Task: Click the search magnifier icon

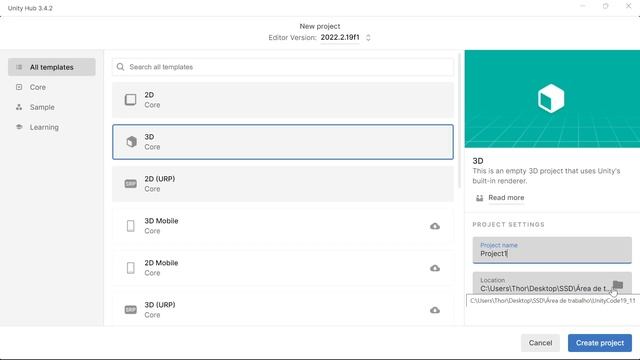Action: (120, 67)
